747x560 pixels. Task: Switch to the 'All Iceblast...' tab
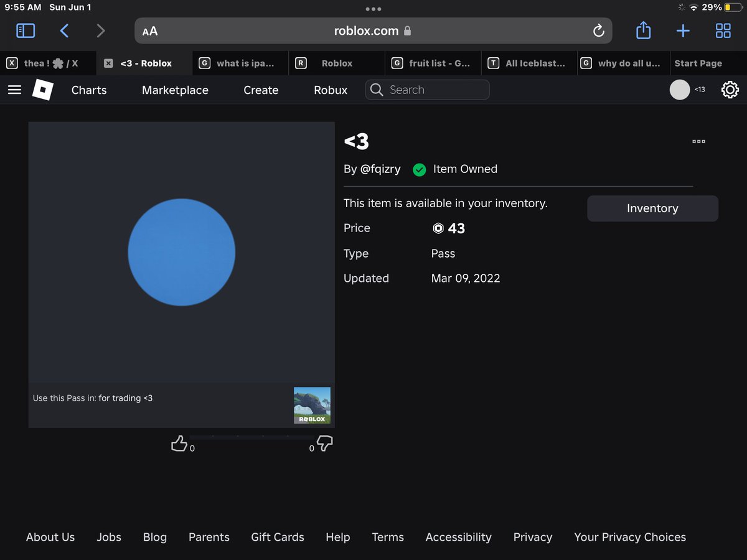coord(529,63)
